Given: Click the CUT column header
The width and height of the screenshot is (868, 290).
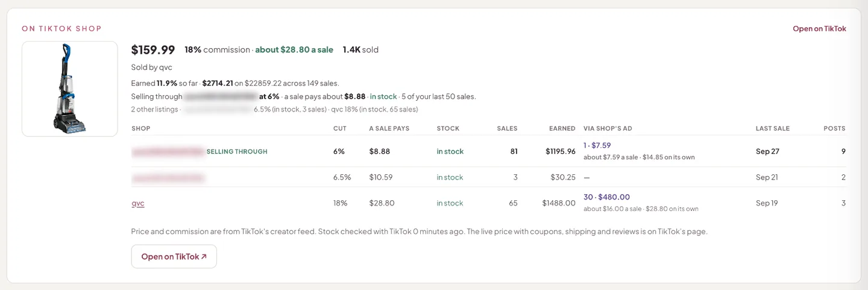Looking at the screenshot, I should 340,128.
